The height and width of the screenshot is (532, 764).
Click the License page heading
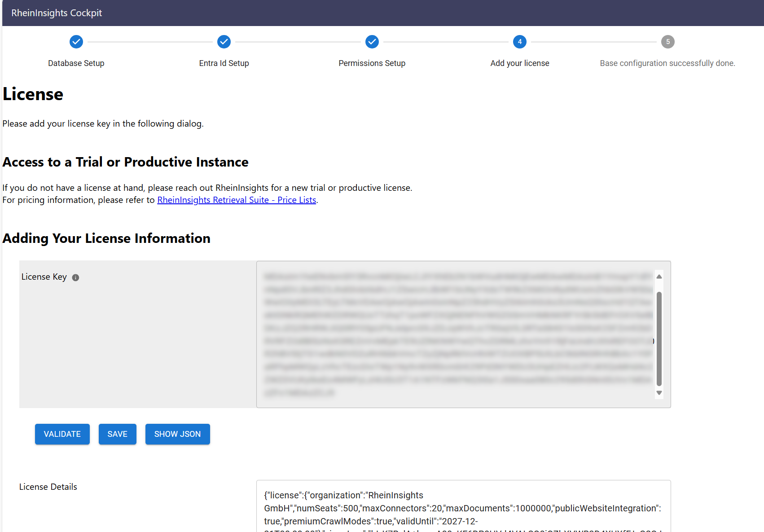(33, 94)
